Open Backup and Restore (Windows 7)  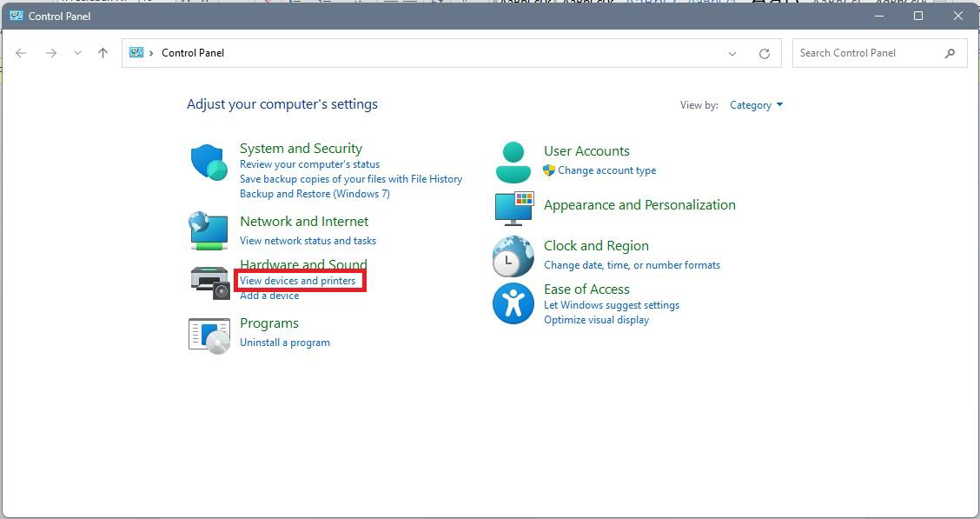[315, 194]
